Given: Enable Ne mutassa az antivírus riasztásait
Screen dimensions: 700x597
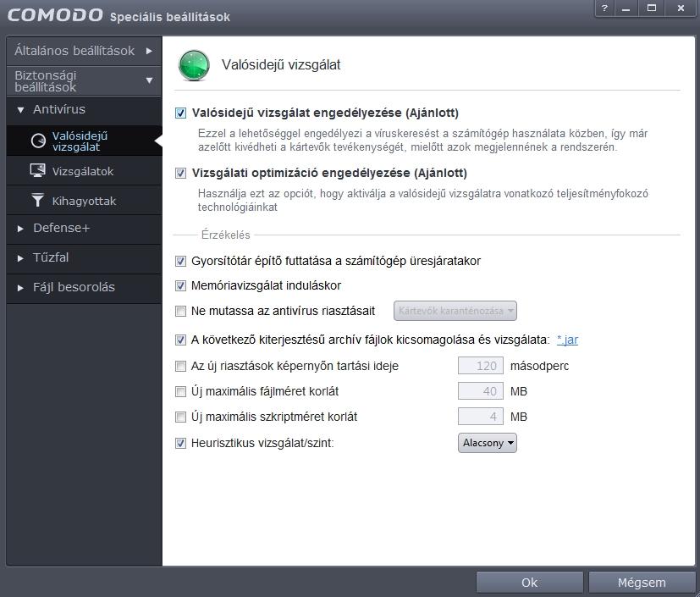Looking at the screenshot, I should [x=180, y=312].
